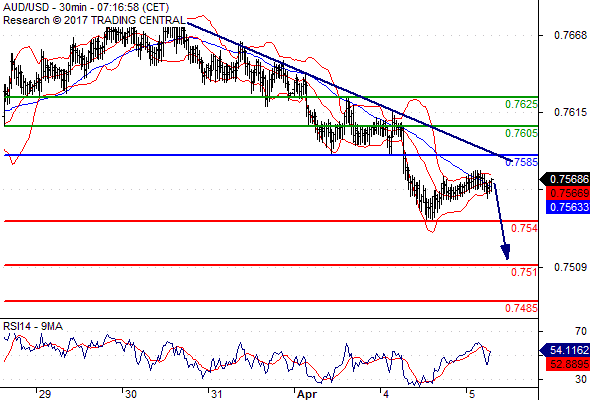Click the 0.7605 green resistance label
590x400 pixels.
point(521,133)
